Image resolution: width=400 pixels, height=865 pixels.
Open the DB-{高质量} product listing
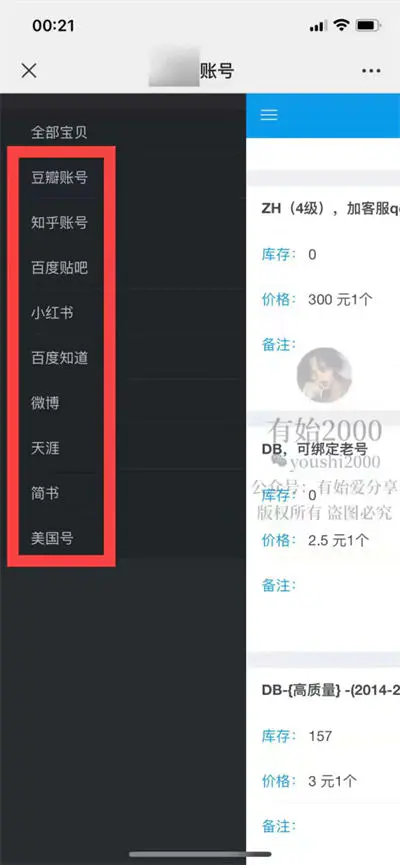pos(330,690)
